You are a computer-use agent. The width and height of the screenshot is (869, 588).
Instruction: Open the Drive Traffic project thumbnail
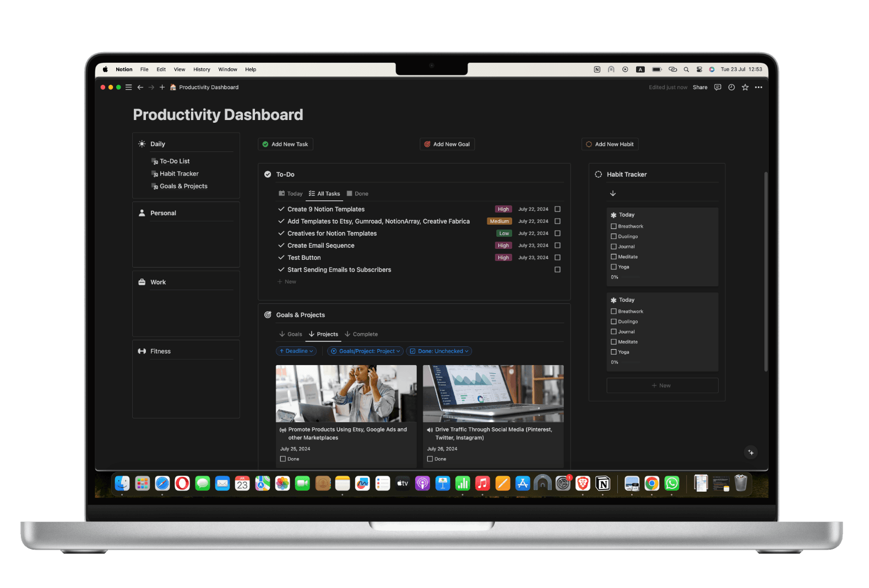tap(493, 393)
